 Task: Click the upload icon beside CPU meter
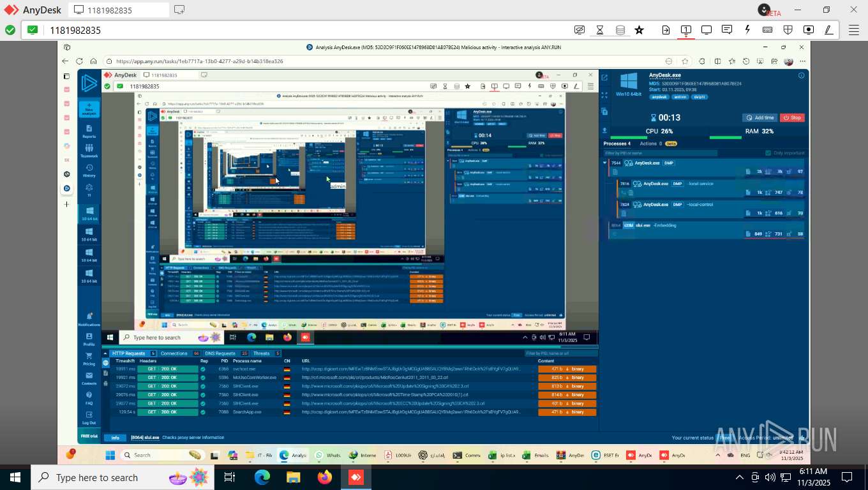604,130
